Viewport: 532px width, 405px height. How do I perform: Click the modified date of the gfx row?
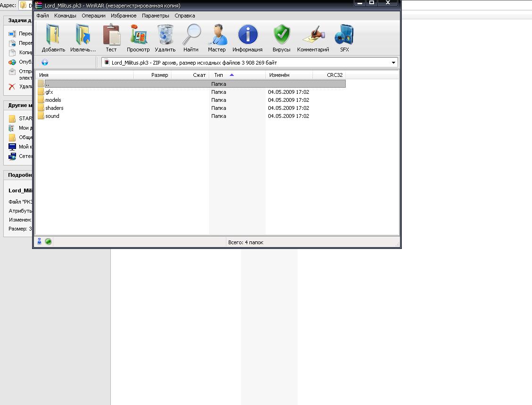click(x=288, y=92)
